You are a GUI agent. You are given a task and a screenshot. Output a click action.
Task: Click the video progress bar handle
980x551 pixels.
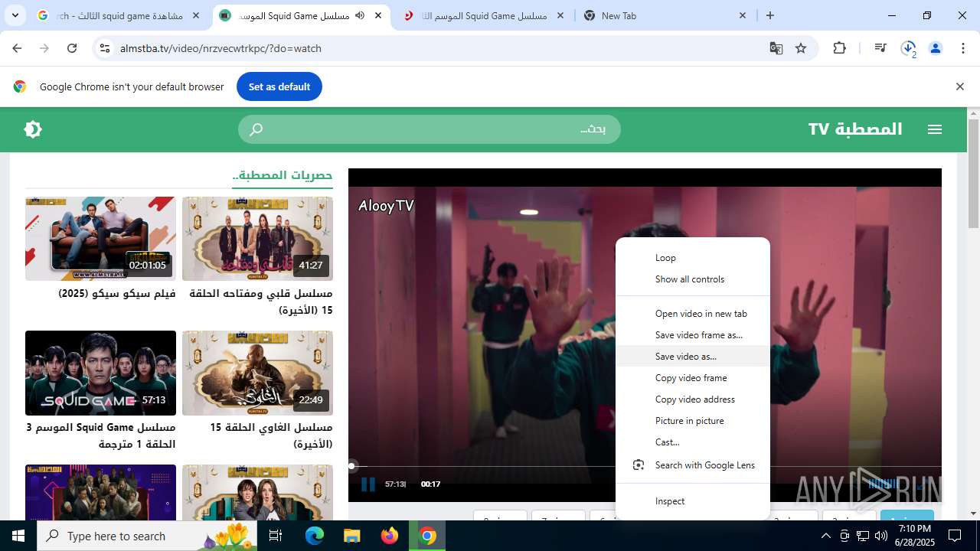[x=351, y=465]
